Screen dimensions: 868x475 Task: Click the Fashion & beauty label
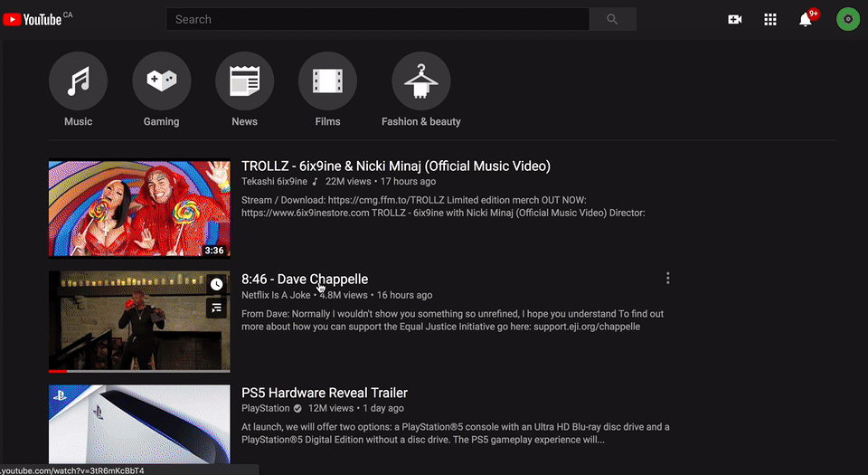point(420,121)
